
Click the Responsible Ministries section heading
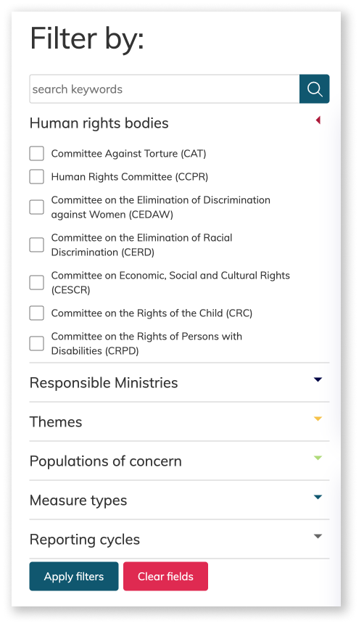[104, 383]
